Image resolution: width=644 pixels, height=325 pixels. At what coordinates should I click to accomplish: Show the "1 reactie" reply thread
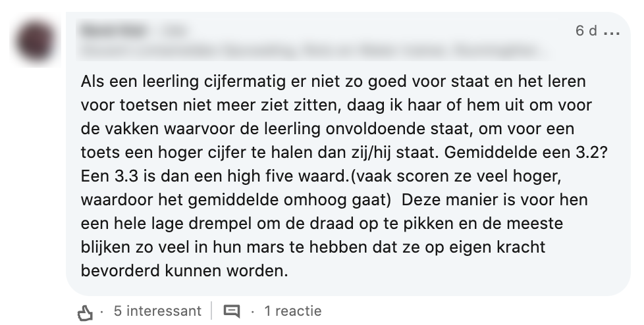point(292,311)
